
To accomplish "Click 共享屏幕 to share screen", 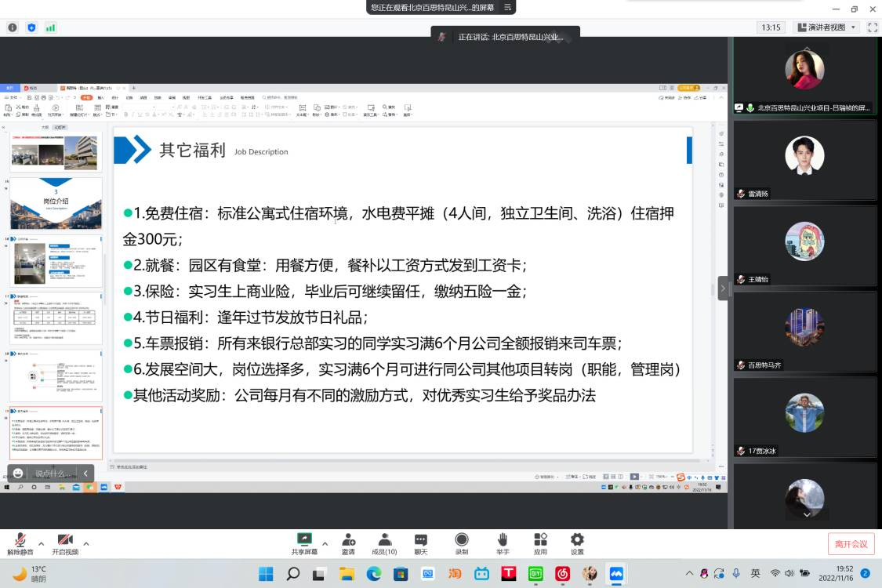I will (x=304, y=543).
